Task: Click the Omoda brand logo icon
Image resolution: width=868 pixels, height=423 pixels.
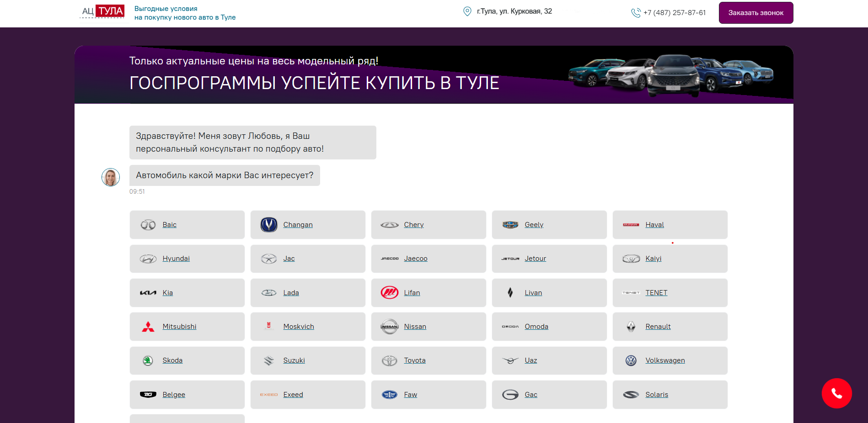Action: point(510,327)
